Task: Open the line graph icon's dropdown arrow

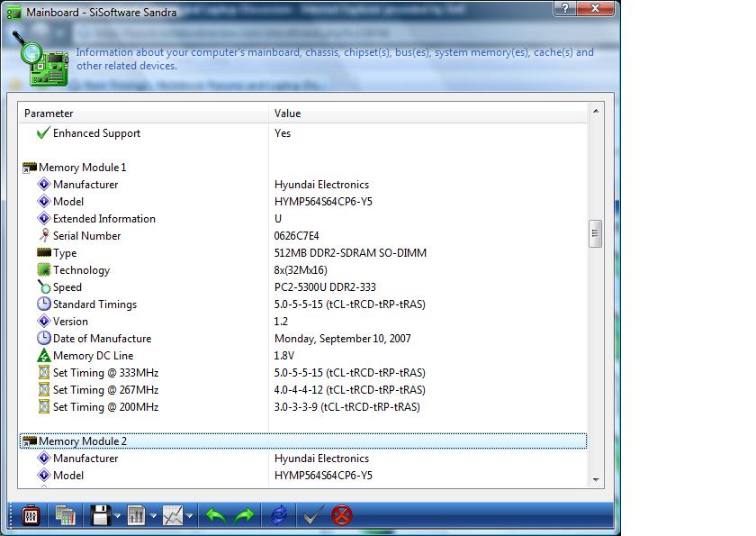Action: [190, 516]
